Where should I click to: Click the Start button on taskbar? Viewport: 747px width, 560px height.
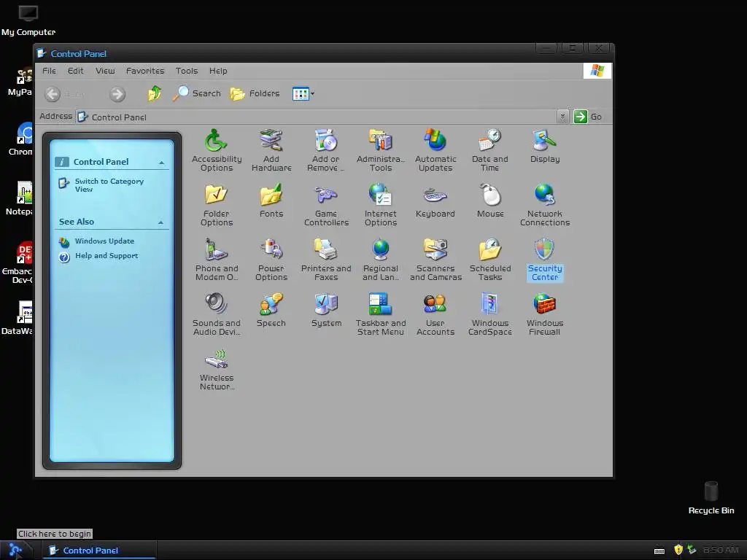[x=16, y=551]
